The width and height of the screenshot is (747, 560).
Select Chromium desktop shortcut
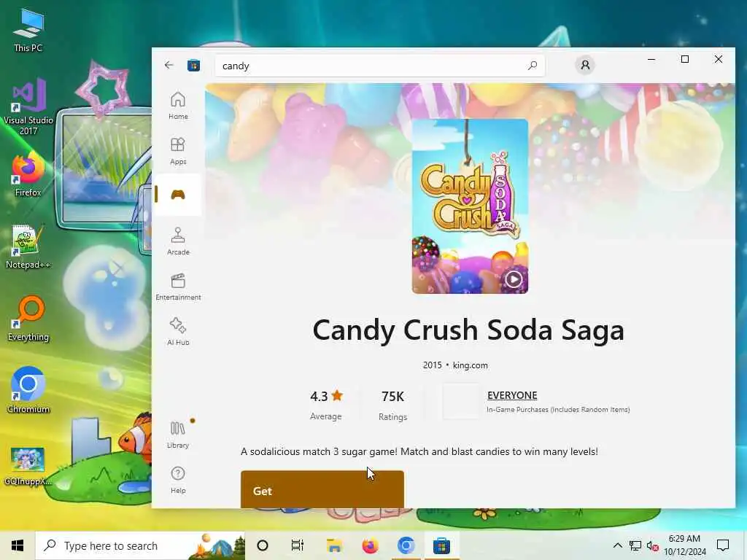[x=28, y=391]
